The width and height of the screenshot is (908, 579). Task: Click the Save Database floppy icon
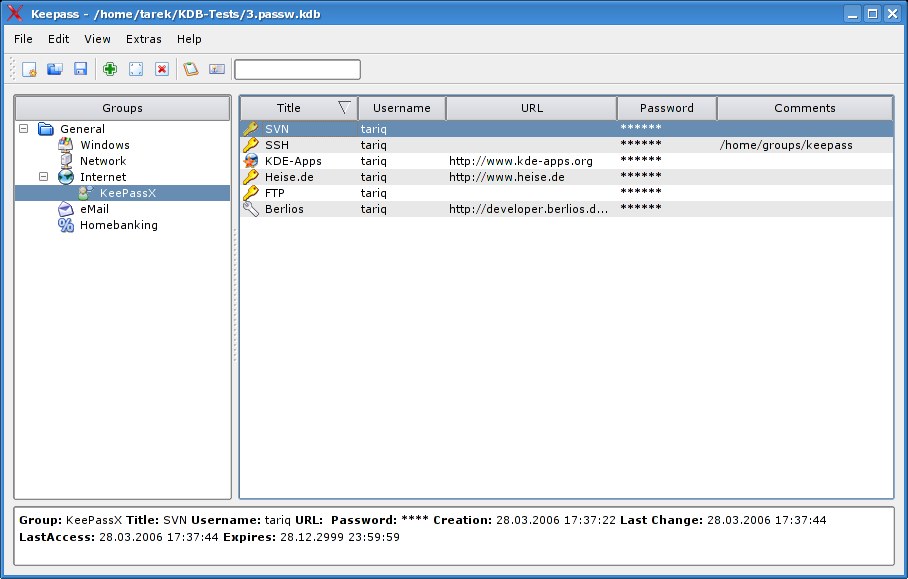(x=80, y=69)
